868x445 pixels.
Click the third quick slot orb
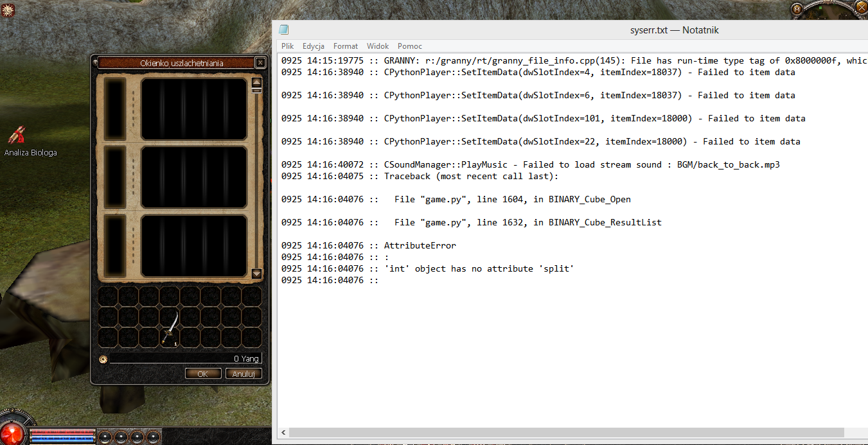(x=137, y=437)
